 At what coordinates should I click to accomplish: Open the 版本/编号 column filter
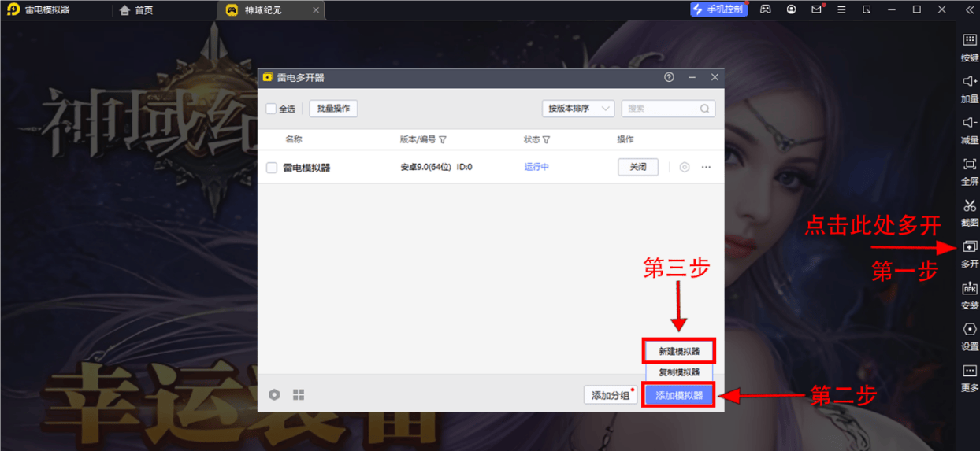coord(443,140)
